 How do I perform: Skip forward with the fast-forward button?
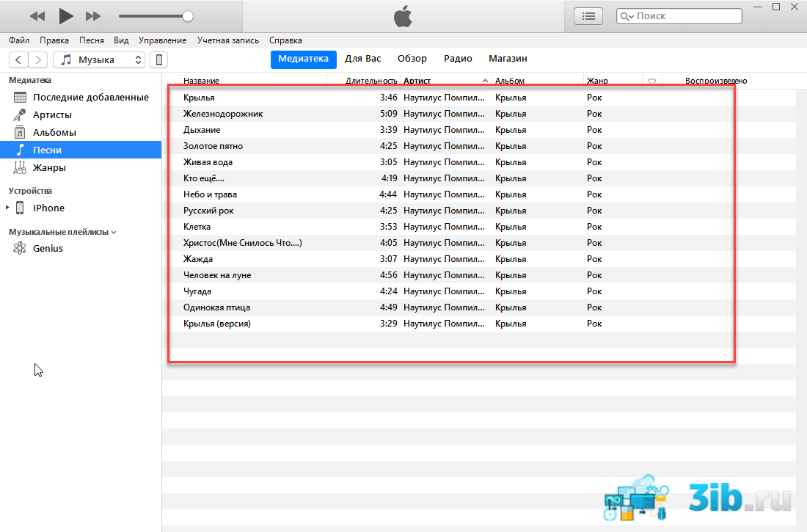(93, 16)
